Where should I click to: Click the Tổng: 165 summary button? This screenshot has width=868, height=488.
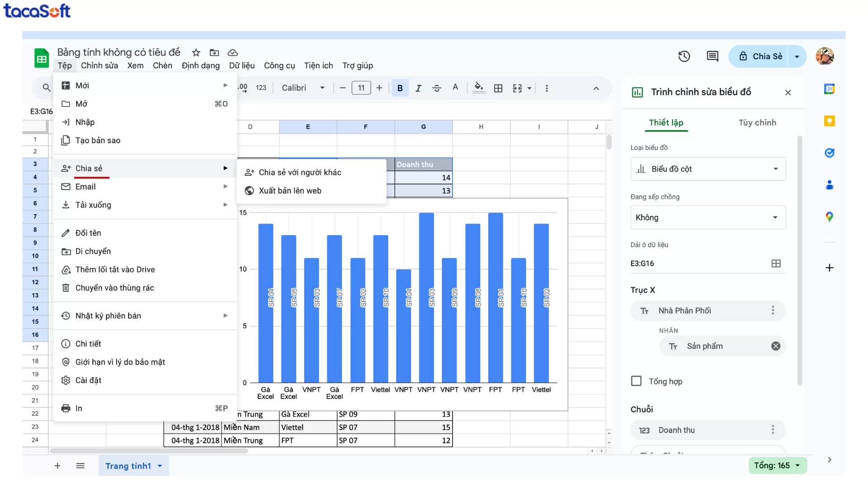[777, 465]
